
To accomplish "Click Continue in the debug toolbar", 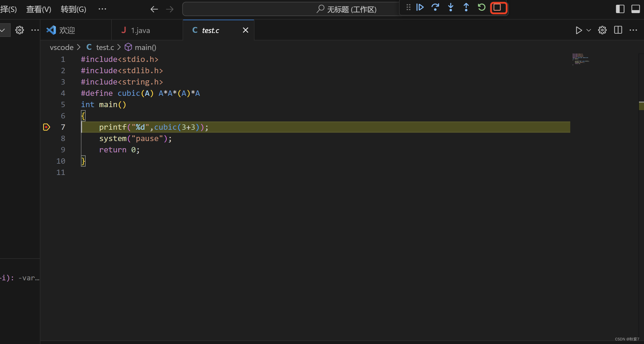I will coord(420,7).
